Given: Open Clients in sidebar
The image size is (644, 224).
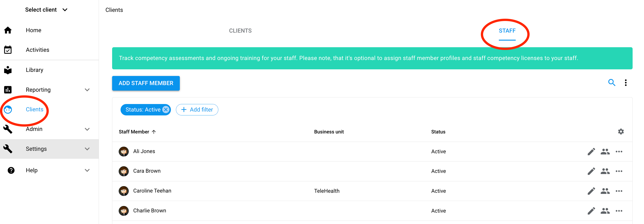Looking at the screenshot, I should click(34, 109).
